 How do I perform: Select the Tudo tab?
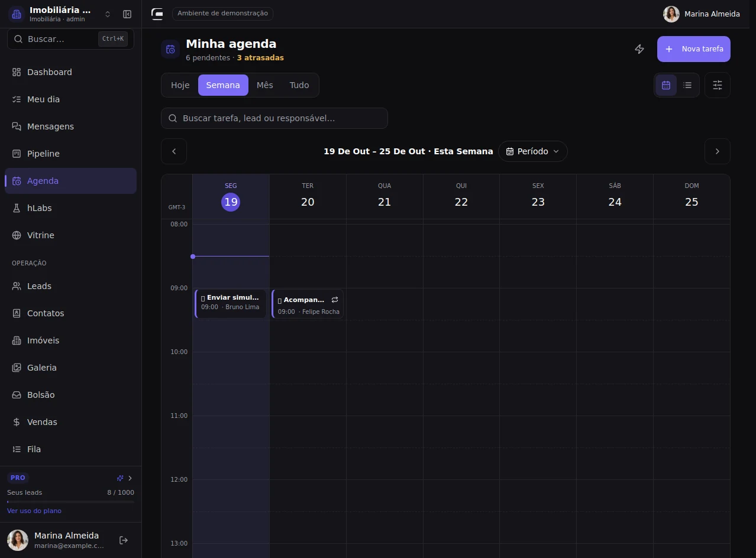click(x=299, y=85)
